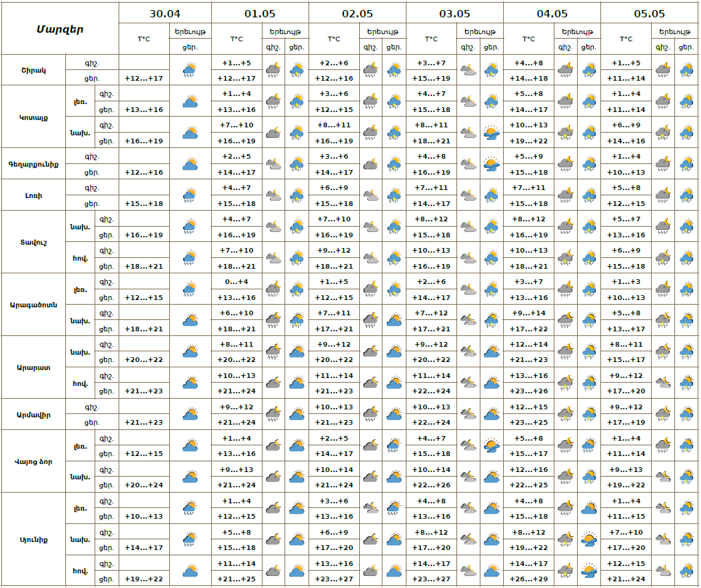701x588 pixels.
Task: Click Lori's night weather icon for 02.05
Action: tap(370, 195)
